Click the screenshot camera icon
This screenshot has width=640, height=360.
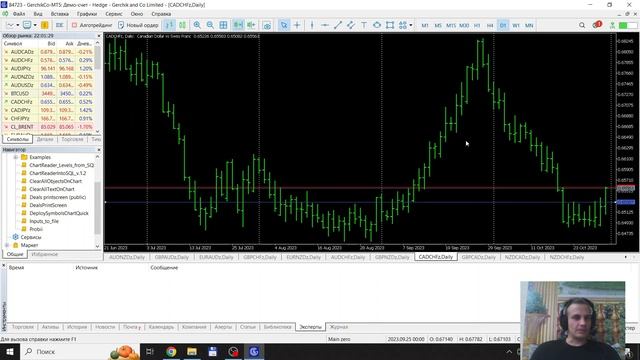pyautogui.click(x=267, y=26)
